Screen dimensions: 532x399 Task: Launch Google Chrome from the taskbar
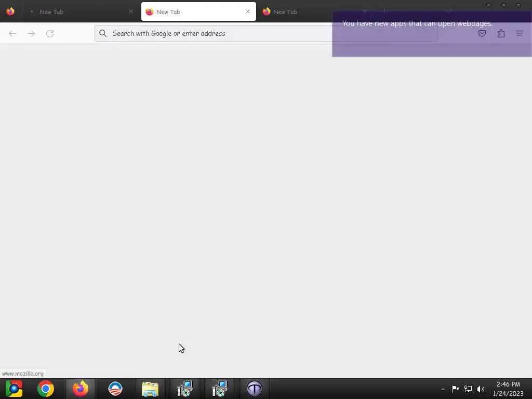pyautogui.click(x=46, y=389)
